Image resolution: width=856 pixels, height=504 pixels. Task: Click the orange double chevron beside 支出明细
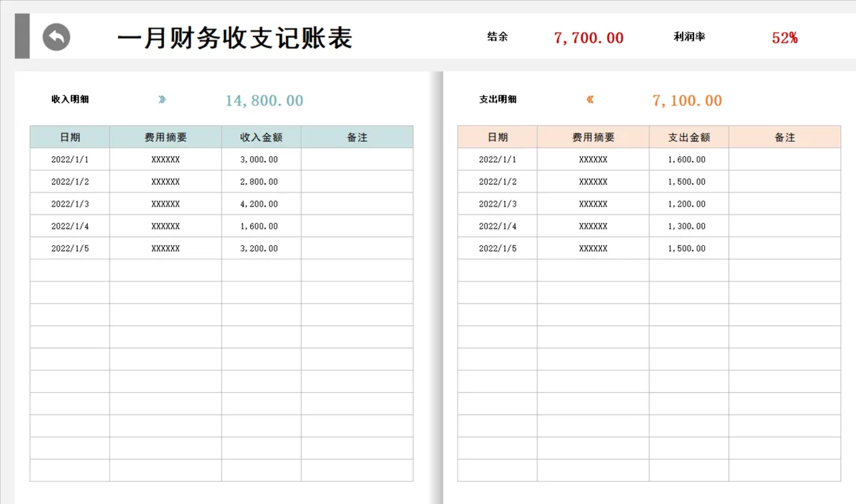590,100
